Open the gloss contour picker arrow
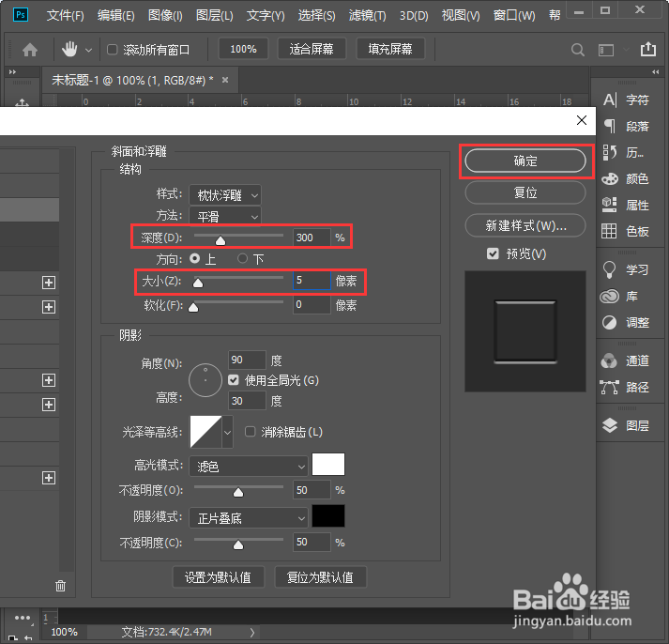Image resolution: width=669 pixels, height=644 pixels. (x=227, y=433)
